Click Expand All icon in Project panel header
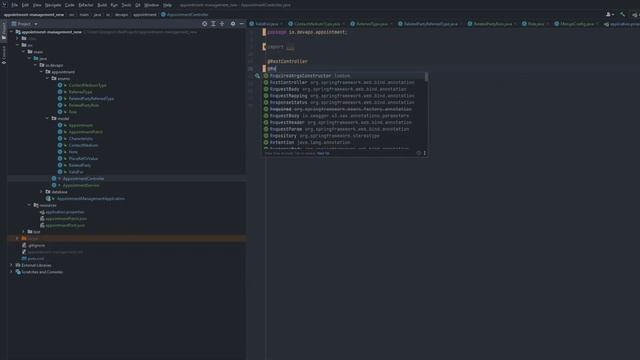 [213, 24]
